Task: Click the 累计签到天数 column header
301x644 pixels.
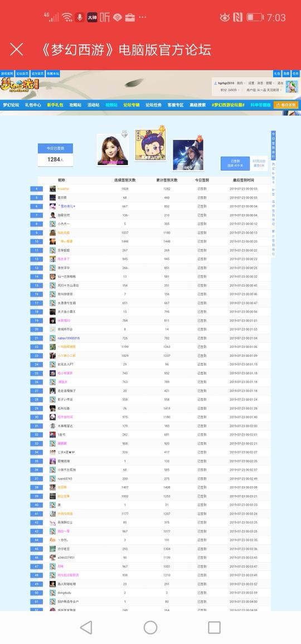Action: point(166,180)
